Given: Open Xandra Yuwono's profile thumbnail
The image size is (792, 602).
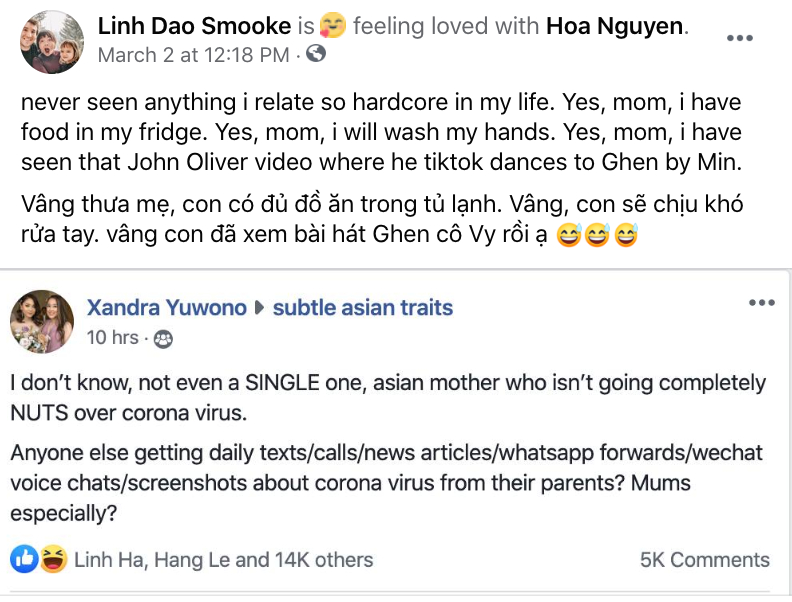Looking at the screenshot, I should (42, 322).
